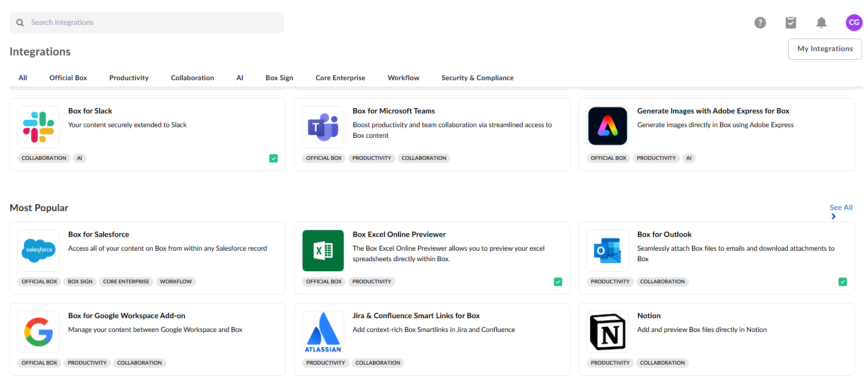Click the AI tag on Box for Slack
Screen dimensions: 868x390
coord(80,158)
